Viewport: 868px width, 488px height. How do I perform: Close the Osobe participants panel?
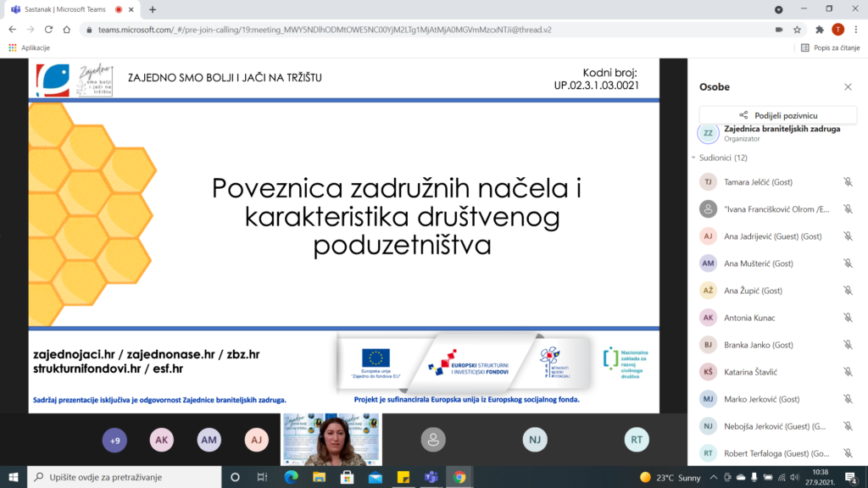pyautogui.click(x=848, y=86)
